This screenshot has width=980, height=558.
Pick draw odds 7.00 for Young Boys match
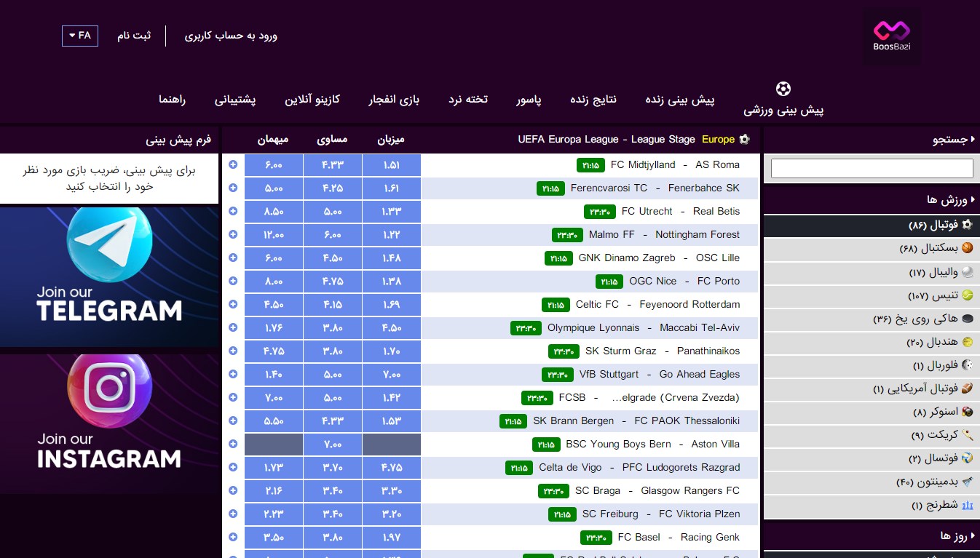pyautogui.click(x=333, y=445)
